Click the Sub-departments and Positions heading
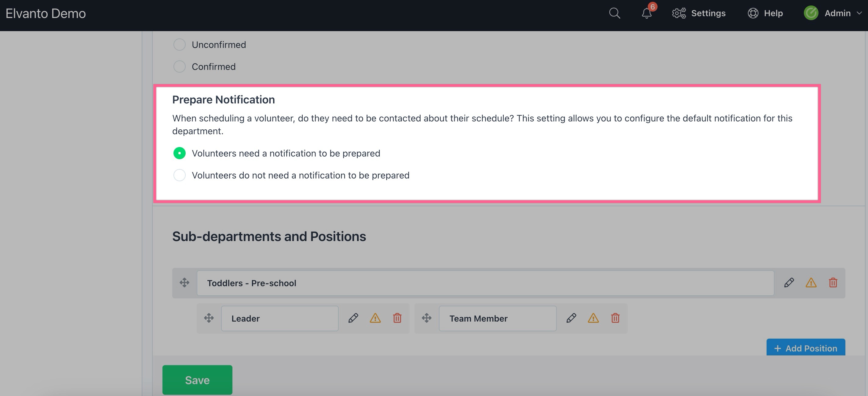868x396 pixels. [269, 236]
